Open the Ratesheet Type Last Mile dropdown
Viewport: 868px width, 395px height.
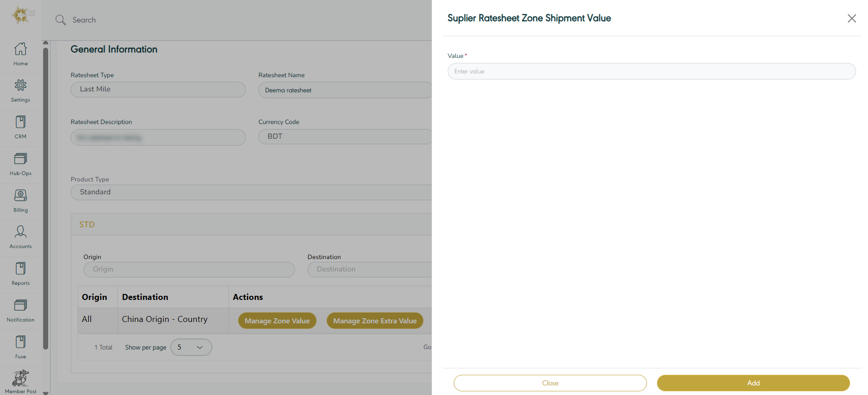tap(158, 90)
